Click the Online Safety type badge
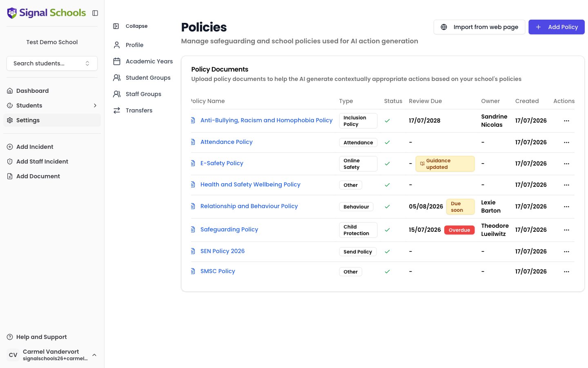The width and height of the screenshot is (588, 368). point(358,164)
